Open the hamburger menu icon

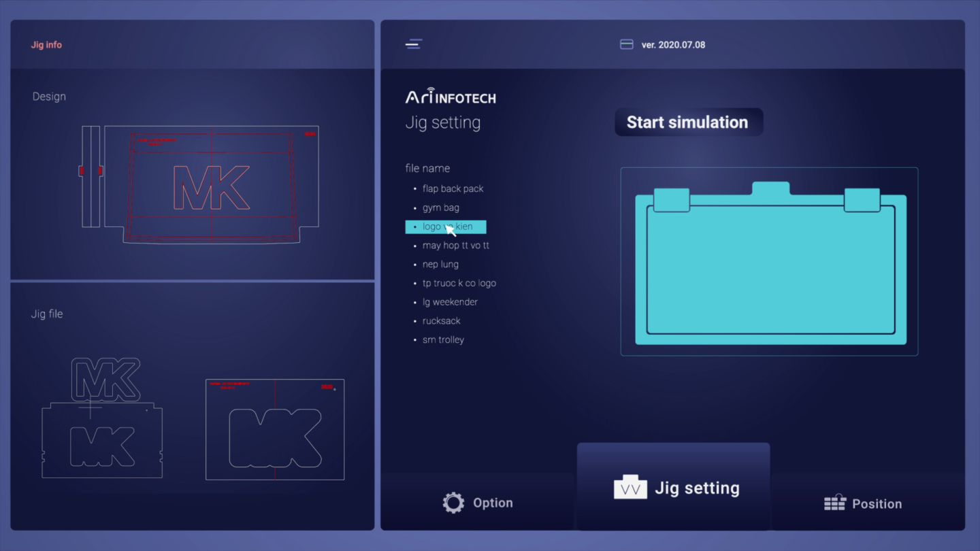414,44
